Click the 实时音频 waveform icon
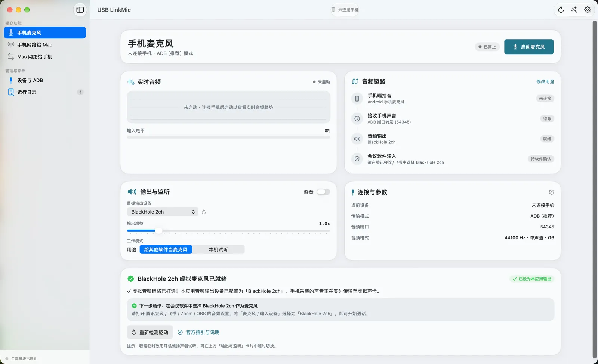Image resolution: width=598 pixels, height=364 pixels. pyautogui.click(x=131, y=82)
